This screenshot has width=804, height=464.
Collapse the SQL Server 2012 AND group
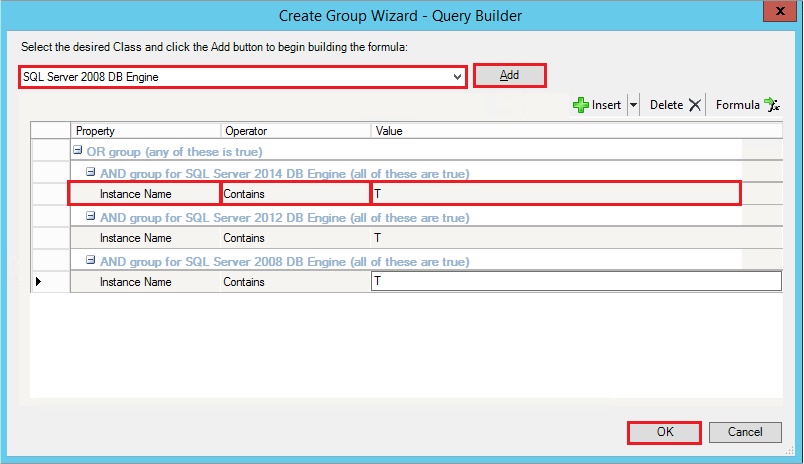click(91, 216)
